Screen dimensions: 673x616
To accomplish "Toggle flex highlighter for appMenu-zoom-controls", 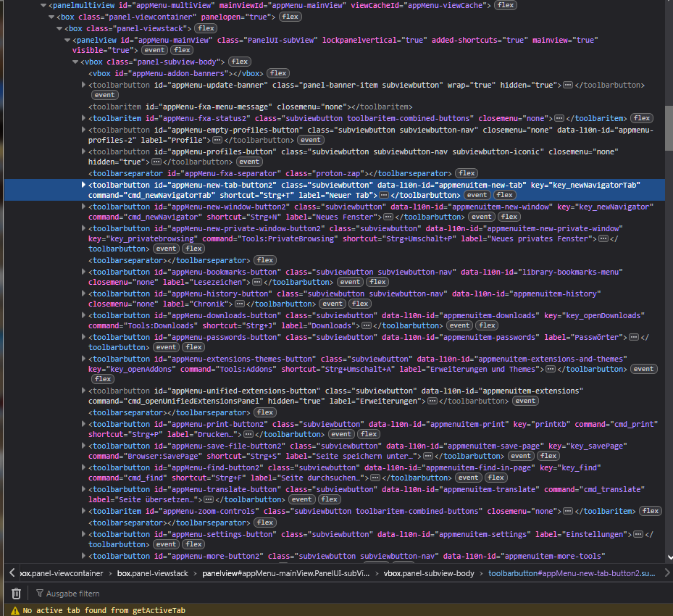I will coord(651,511).
